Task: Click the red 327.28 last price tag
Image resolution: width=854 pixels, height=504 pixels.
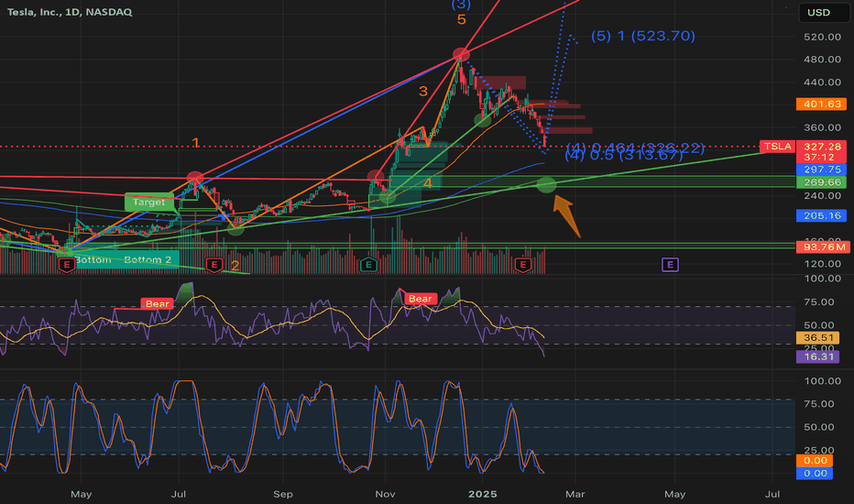Action: [821, 146]
